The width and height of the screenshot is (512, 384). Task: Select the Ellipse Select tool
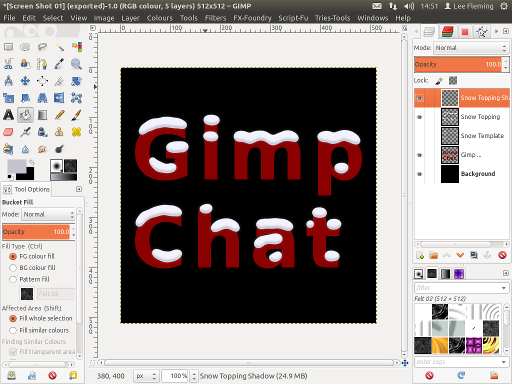[25, 47]
